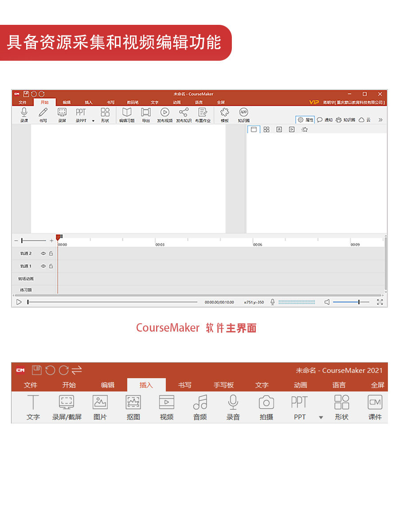Click the 录课 microphone tool in main window
Viewport: 399px width, 532px height.
coord(24,115)
